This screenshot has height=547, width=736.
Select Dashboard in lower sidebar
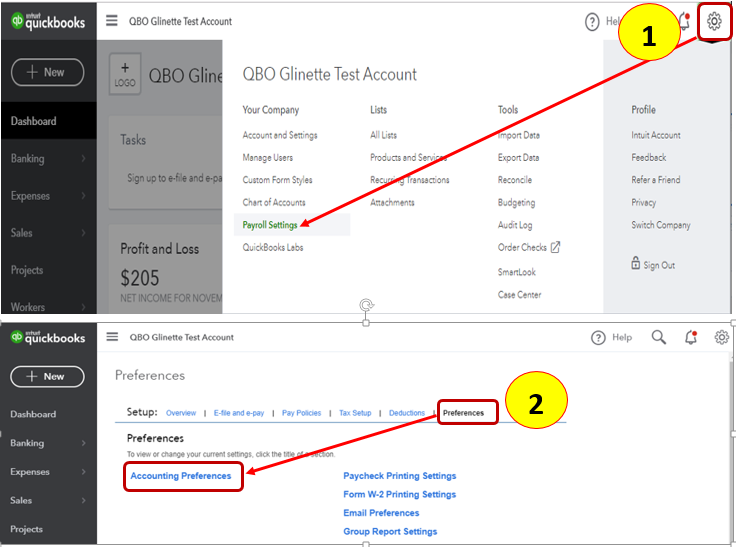tap(33, 414)
